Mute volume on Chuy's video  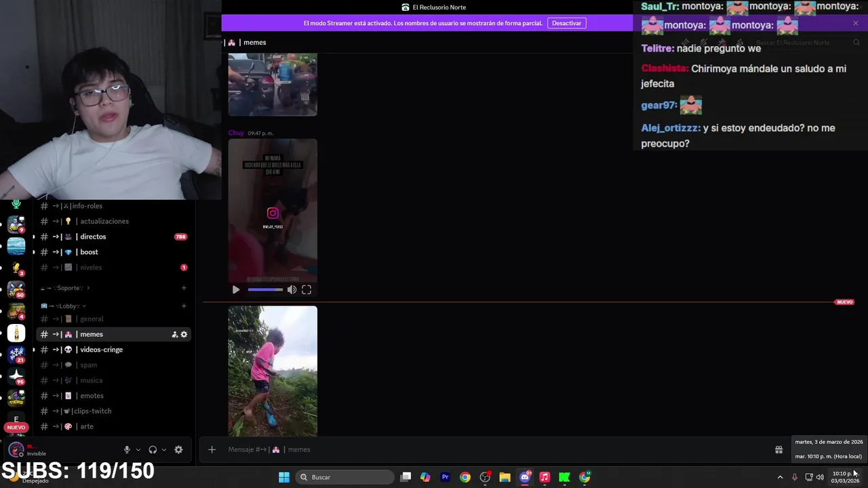pyautogui.click(x=292, y=290)
